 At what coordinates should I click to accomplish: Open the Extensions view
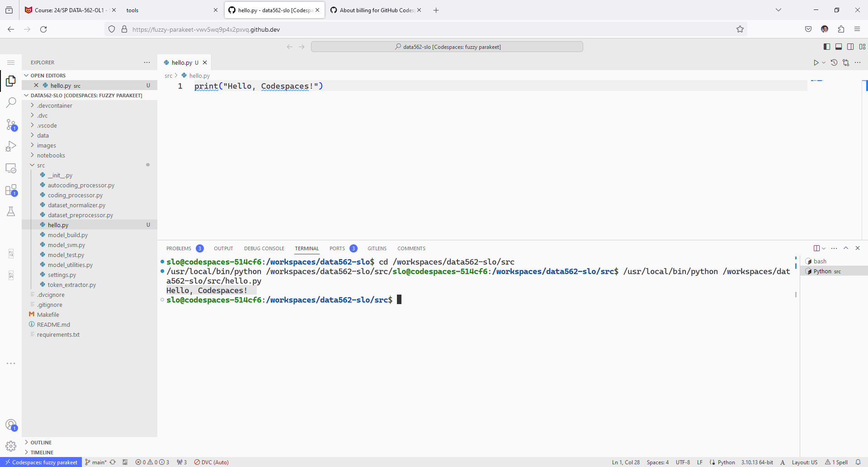[x=11, y=190]
